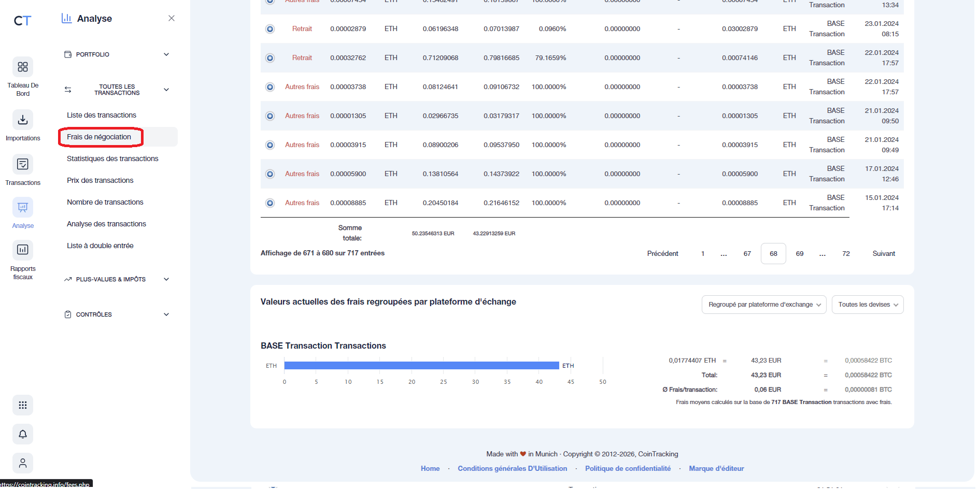Screen dimensions: 980x489
Task: Select Statistiques des transactions menu entry
Action: 112,159
